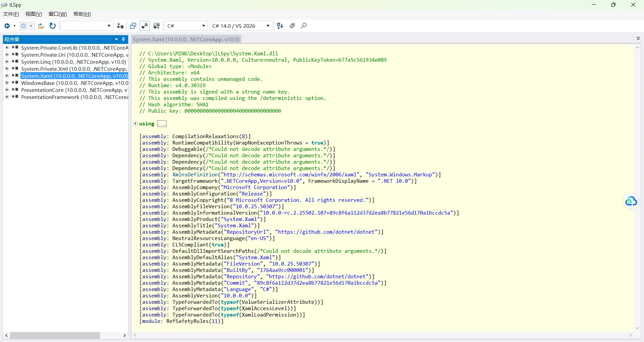The image size is (644, 342).
Task: Open the 文件(F) menu
Action: (11, 14)
